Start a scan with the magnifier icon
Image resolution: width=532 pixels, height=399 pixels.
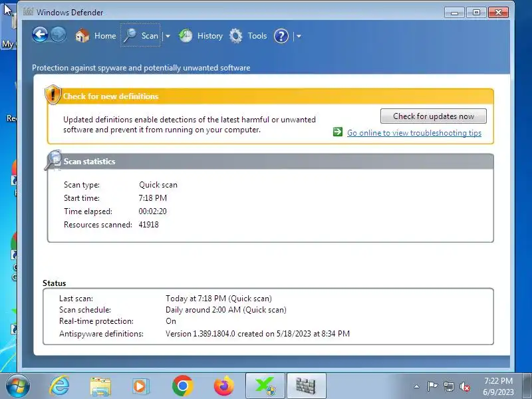pos(130,36)
